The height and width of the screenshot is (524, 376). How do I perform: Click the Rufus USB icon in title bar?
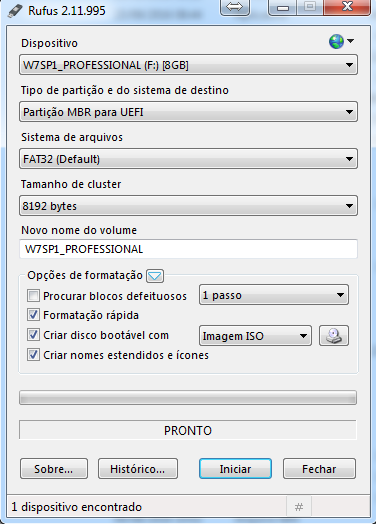pyautogui.click(x=15, y=11)
